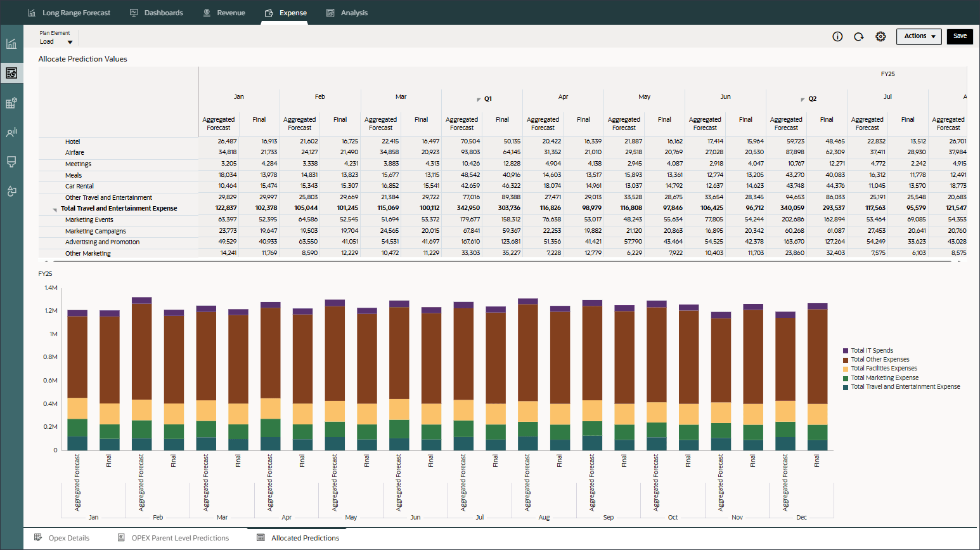Click Total IT Spends legend swatch
This screenshot has height=550, width=980.
846,351
